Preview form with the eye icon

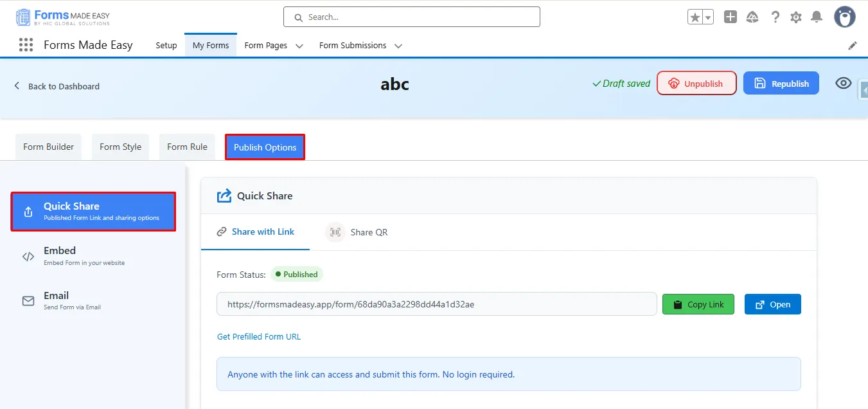[843, 84]
